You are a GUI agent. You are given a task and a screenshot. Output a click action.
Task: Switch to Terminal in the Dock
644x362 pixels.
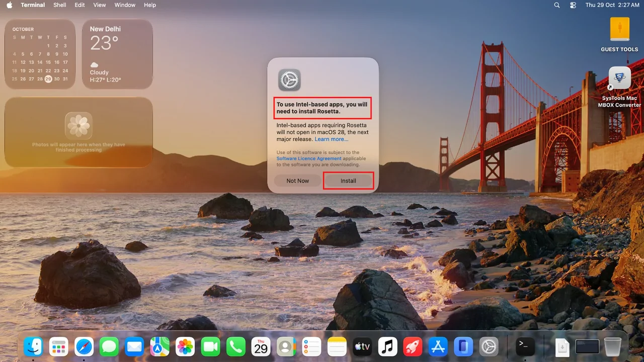525,346
